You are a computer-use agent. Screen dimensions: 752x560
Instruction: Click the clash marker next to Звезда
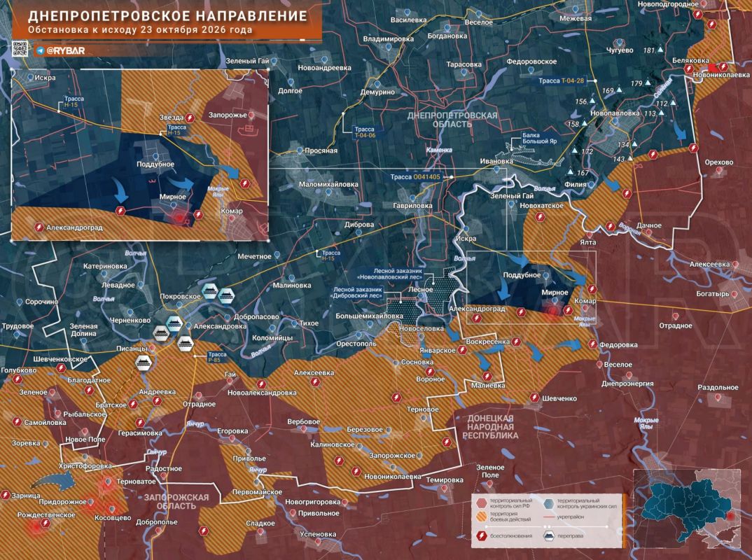pos(190,118)
